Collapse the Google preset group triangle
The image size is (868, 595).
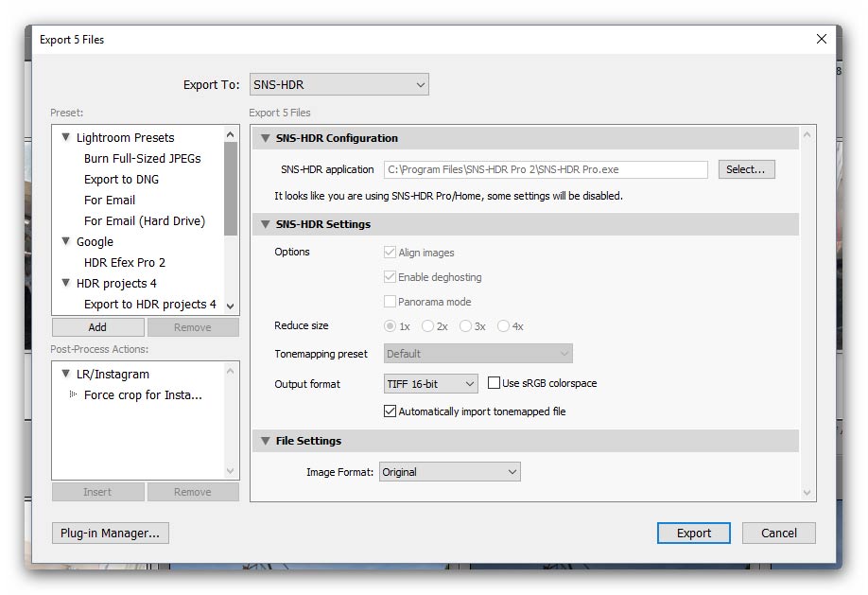tap(66, 241)
